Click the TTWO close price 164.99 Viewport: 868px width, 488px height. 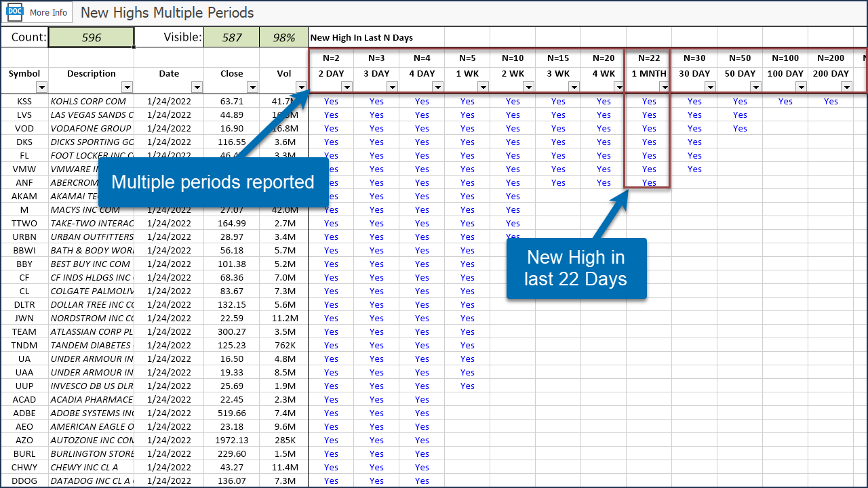232,224
